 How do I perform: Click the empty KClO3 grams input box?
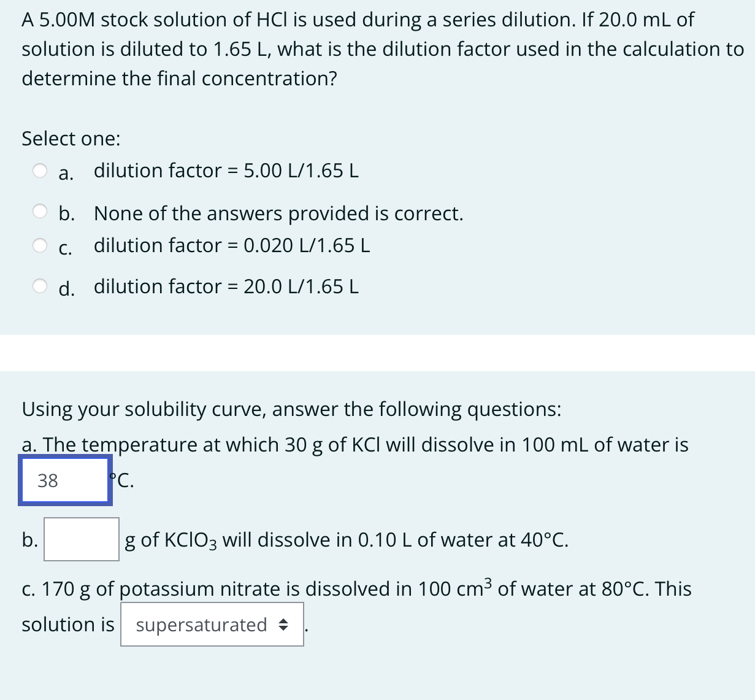point(82,539)
